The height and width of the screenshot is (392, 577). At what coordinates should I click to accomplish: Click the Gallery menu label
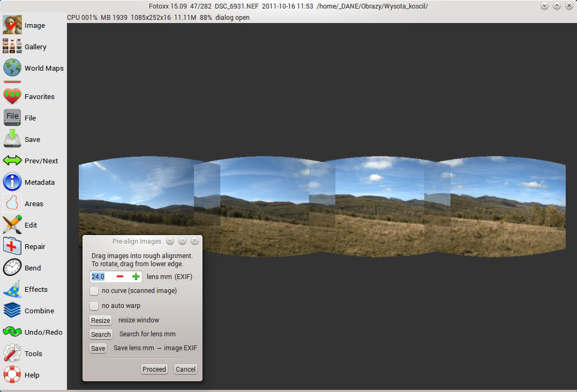(36, 47)
